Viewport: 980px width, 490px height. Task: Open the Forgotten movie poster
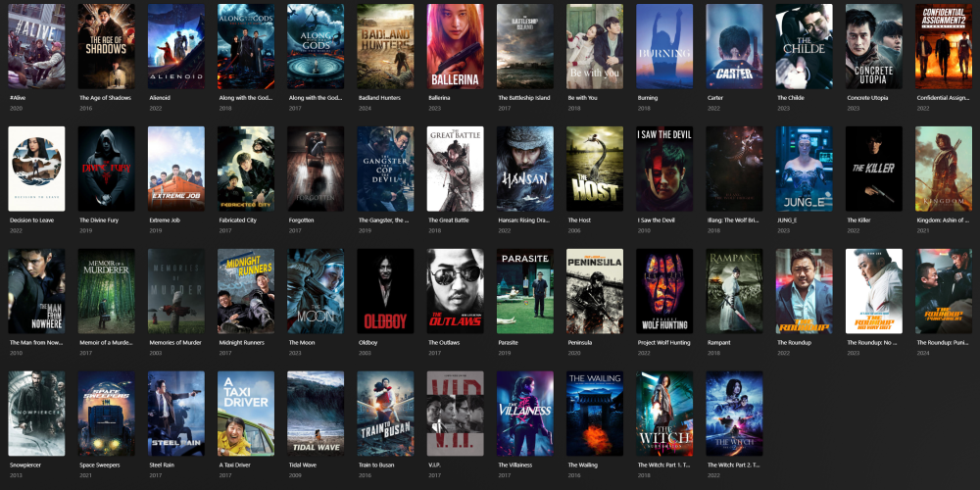click(316, 169)
